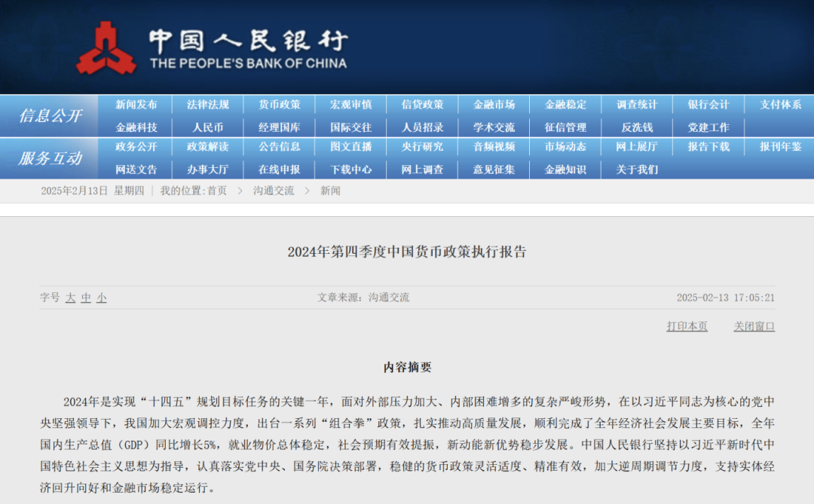Open the 新闻发布 menu item

point(136,105)
